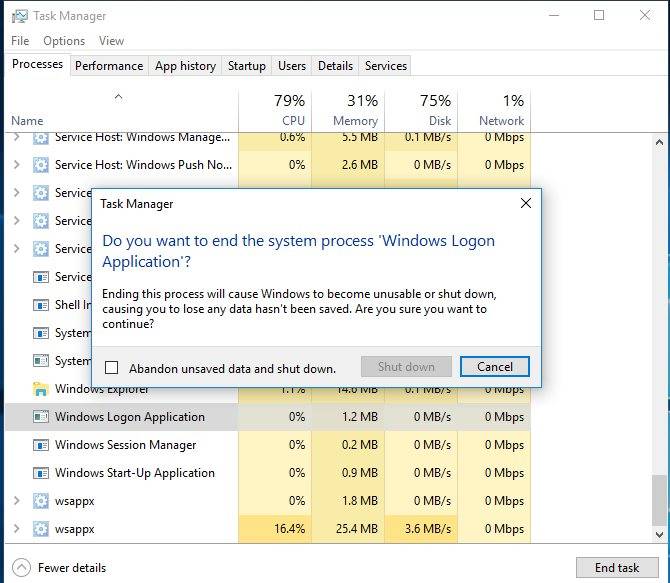Click the Service Host: Windows Manage gear icon
The image size is (670, 583).
click(x=41, y=137)
